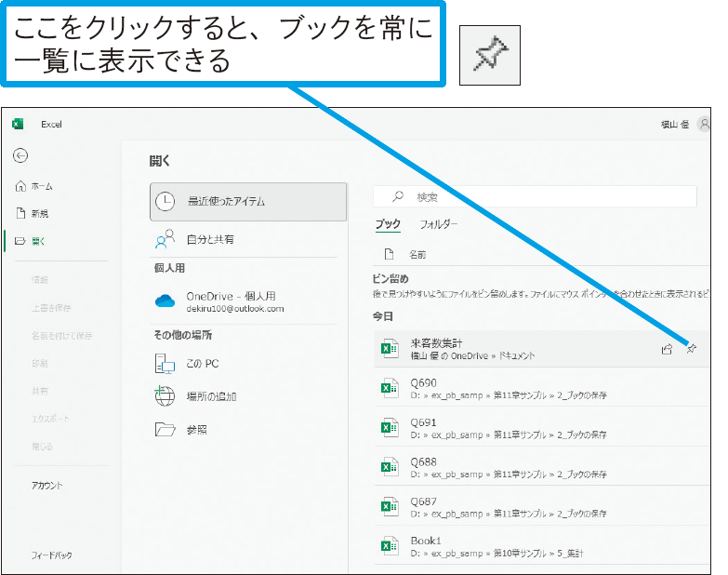Pin 来客数集計 to the list
The width and height of the screenshot is (728, 575).
[692, 348]
